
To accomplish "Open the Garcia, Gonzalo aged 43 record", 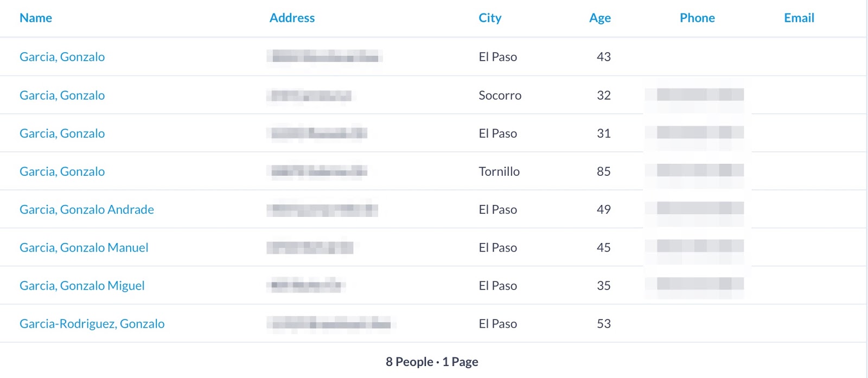I will 62,57.
